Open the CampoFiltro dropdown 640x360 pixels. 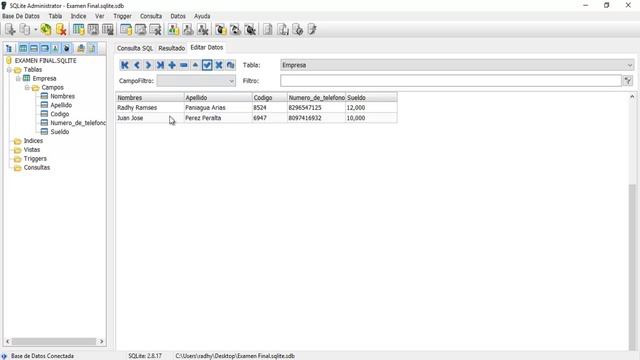tap(196, 81)
